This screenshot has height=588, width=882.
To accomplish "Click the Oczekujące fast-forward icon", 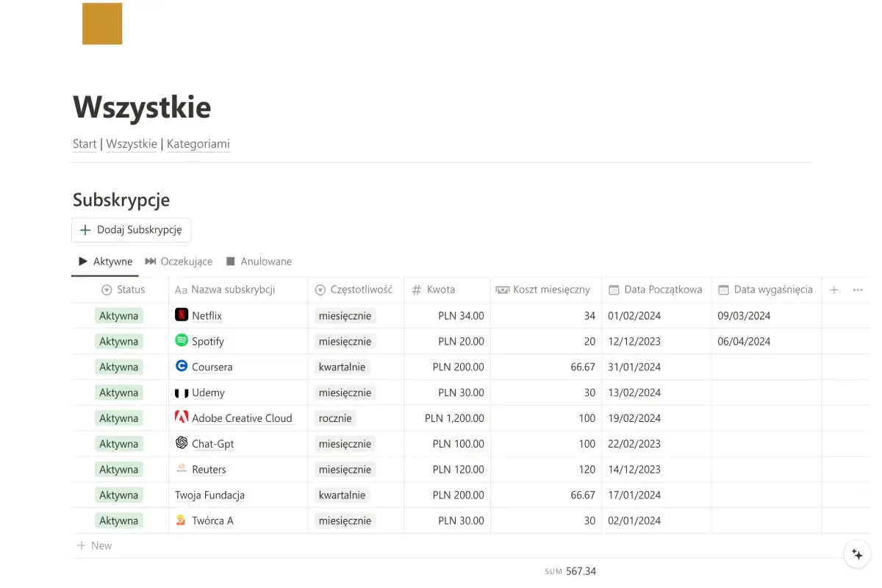I will click(151, 262).
